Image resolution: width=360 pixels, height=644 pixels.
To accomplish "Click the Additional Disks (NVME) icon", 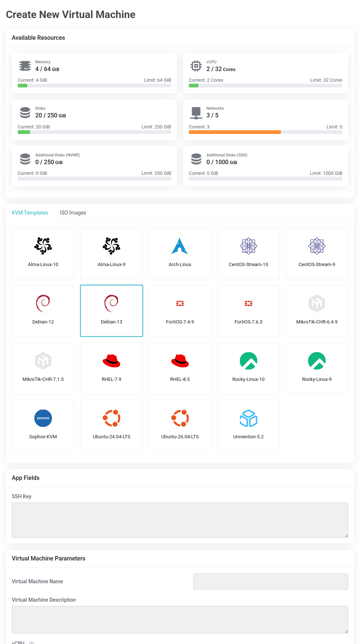I will pyautogui.click(x=25, y=159).
